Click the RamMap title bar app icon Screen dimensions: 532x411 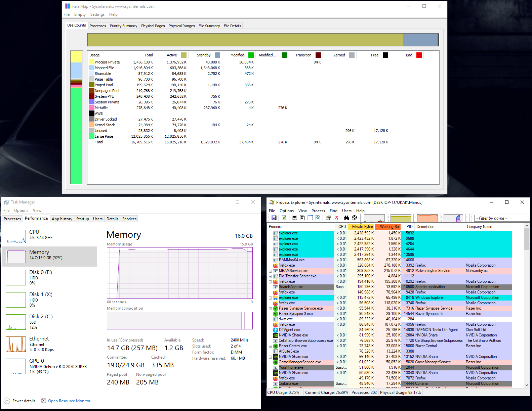coord(68,6)
